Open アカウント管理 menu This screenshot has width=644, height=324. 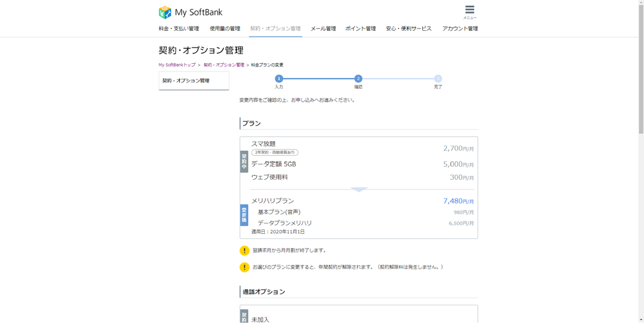point(460,29)
